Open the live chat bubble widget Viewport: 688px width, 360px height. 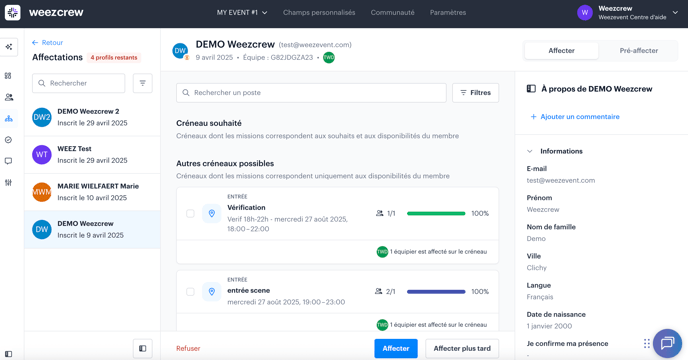[667, 343]
